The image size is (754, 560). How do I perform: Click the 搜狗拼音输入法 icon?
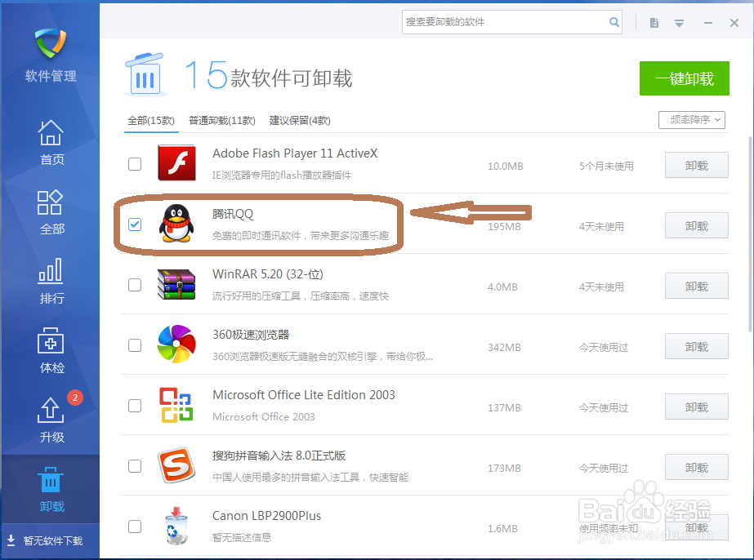[176, 465]
